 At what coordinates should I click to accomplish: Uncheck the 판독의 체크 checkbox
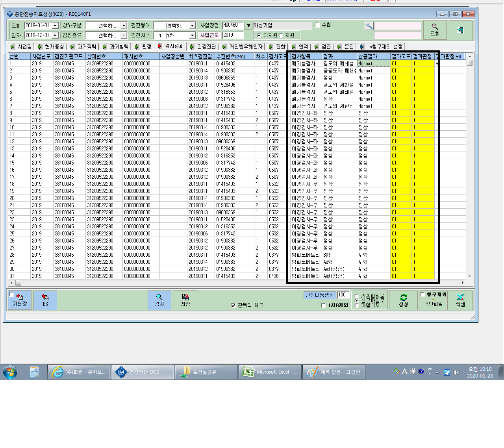pyautogui.click(x=233, y=305)
